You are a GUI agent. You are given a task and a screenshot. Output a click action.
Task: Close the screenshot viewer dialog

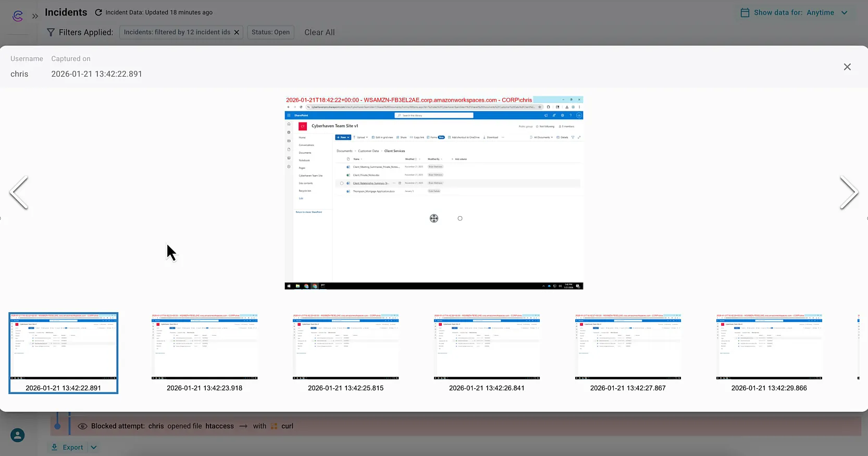tap(847, 67)
